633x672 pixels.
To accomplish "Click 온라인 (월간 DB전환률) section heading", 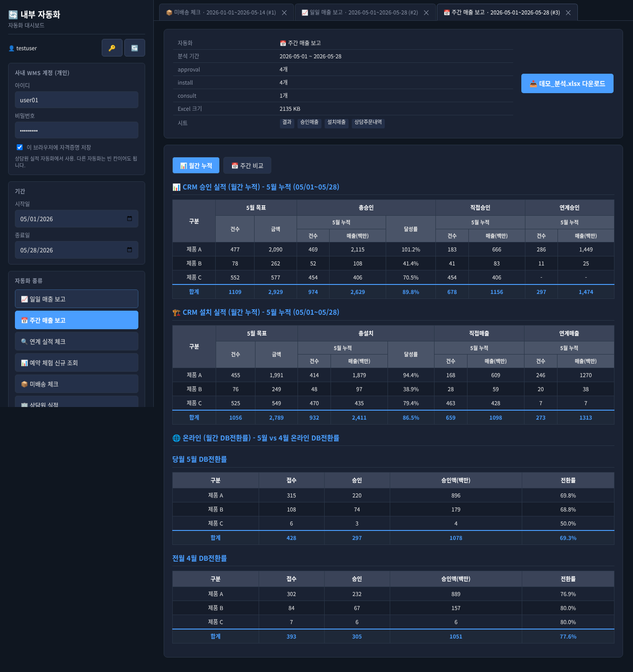I will [x=256, y=438].
